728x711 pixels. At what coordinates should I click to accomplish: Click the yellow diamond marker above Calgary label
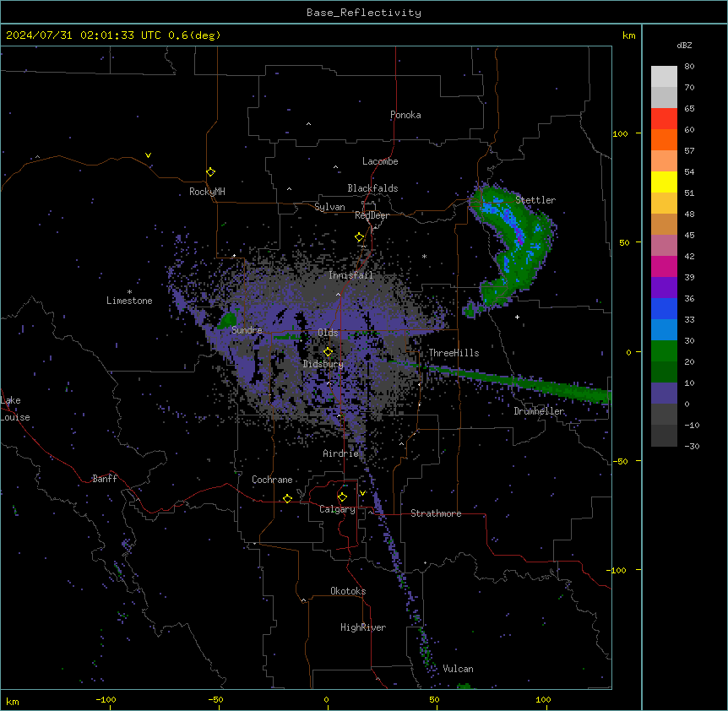pyautogui.click(x=342, y=497)
